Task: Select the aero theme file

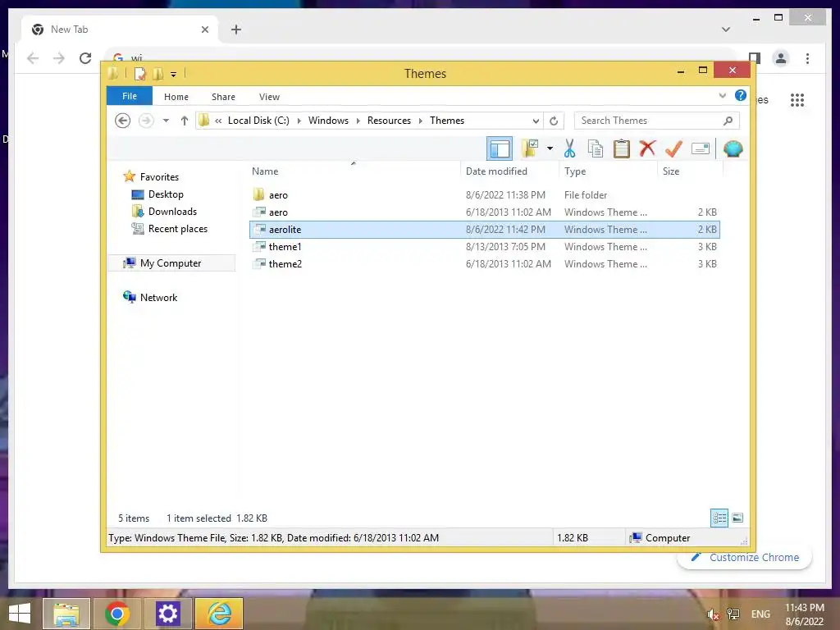Action: (x=484, y=212)
